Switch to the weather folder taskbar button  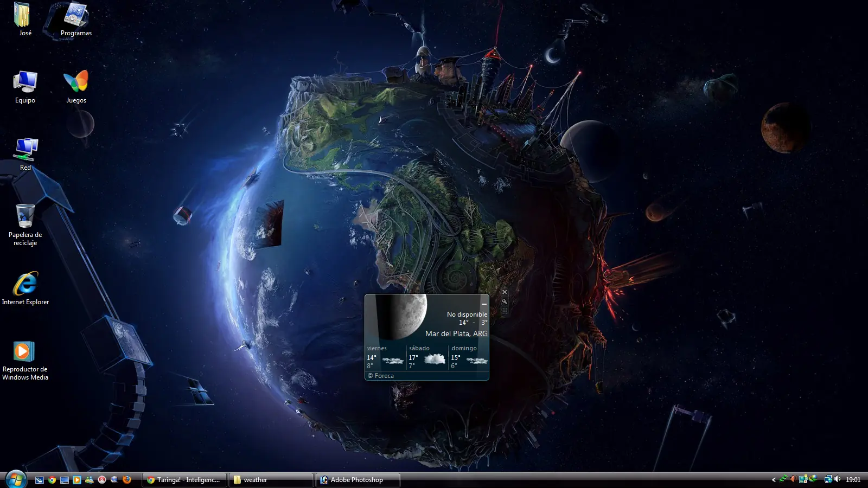(271, 480)
